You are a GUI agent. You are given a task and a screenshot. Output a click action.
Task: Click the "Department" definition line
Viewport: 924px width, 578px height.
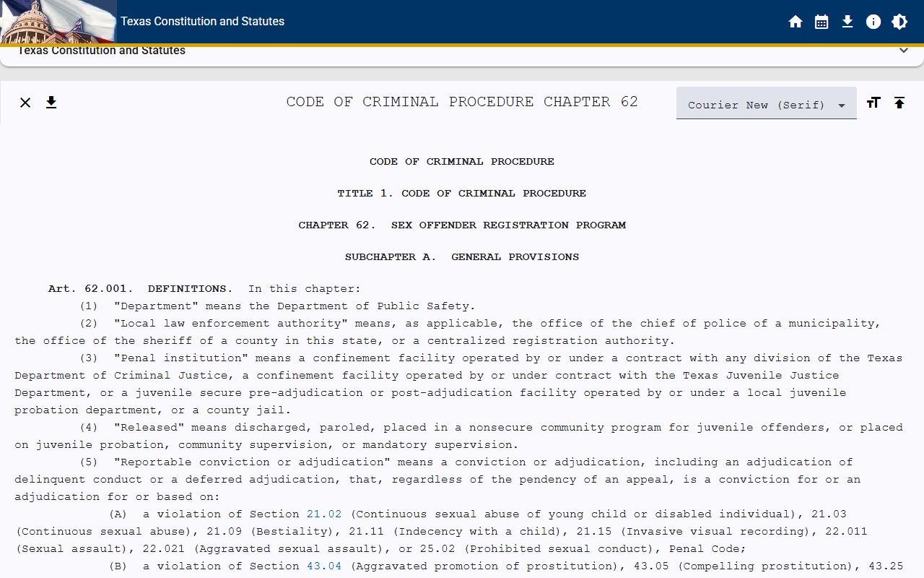278,306
